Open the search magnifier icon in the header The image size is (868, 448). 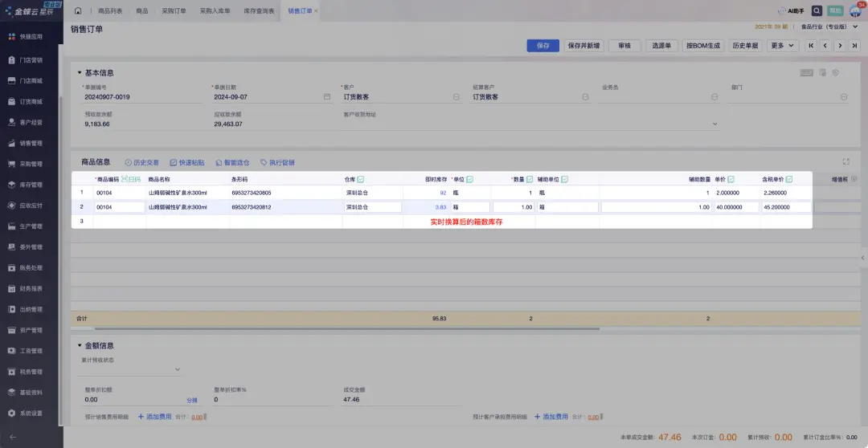pos(817,11)
